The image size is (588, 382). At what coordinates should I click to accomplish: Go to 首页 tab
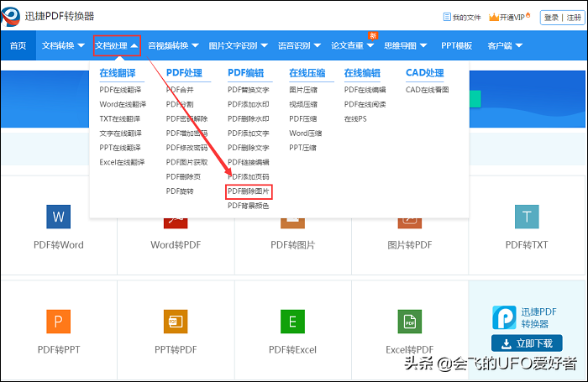[18, 45]
